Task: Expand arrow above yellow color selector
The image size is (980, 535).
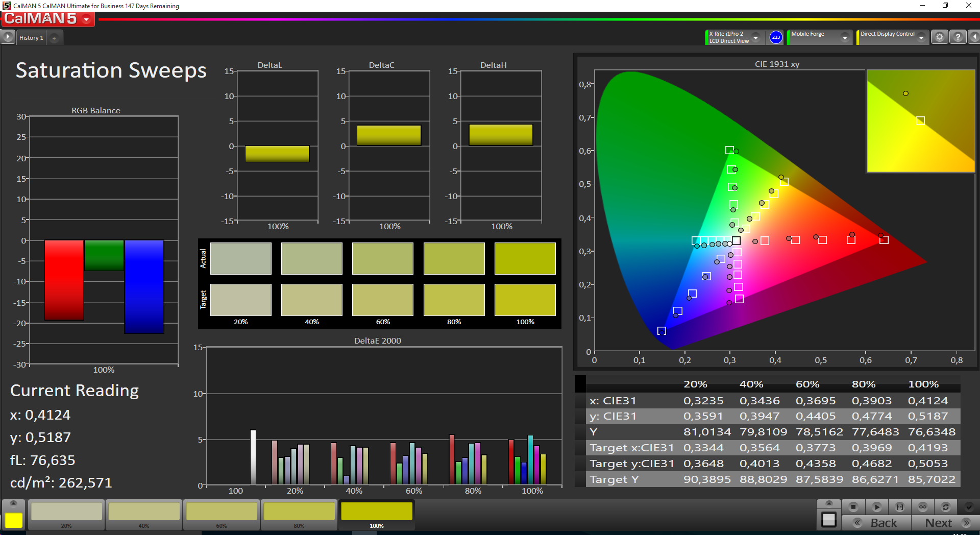Action: point(14,504)
